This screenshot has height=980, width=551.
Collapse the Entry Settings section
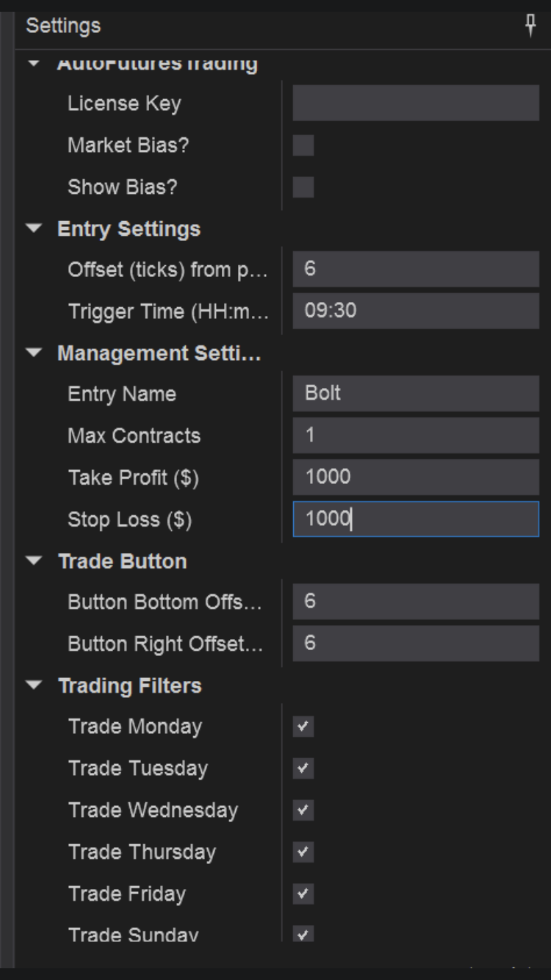[x=33, y=228]
